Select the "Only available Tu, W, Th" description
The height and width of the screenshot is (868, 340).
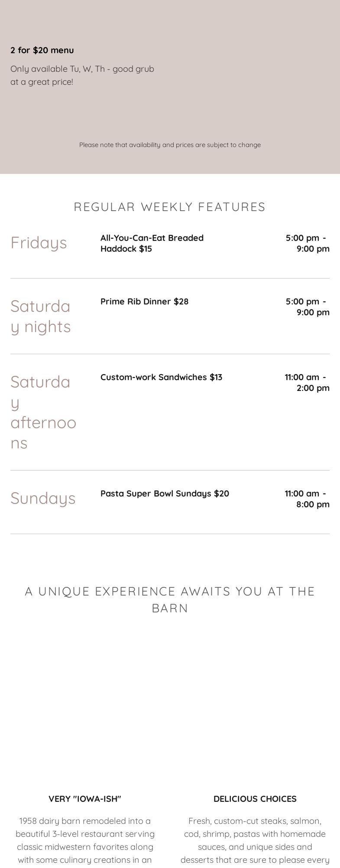point(82,75)
